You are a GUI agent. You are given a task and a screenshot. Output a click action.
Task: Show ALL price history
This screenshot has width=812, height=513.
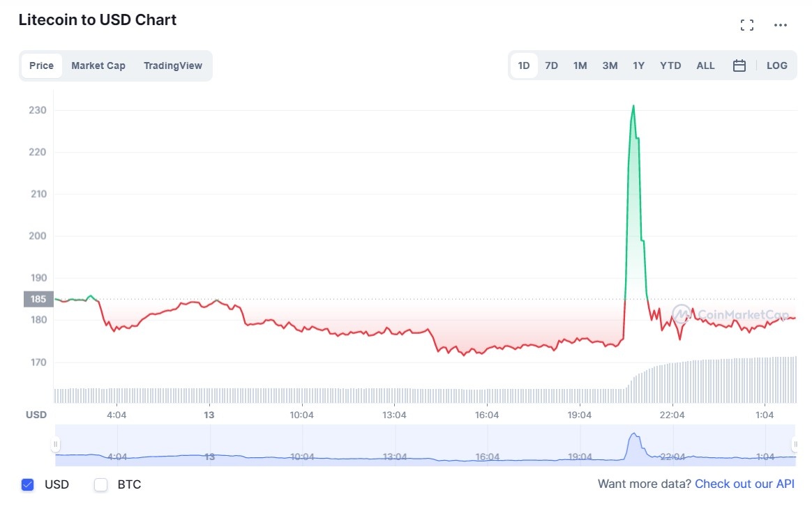pyautogui.click(x=705, y=66)
